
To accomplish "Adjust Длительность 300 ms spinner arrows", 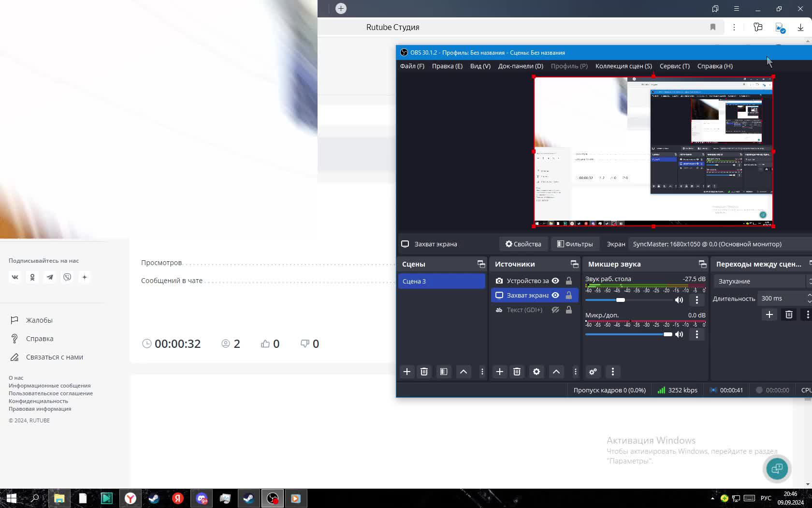I will pyautogui.click(x=809, y=299).
